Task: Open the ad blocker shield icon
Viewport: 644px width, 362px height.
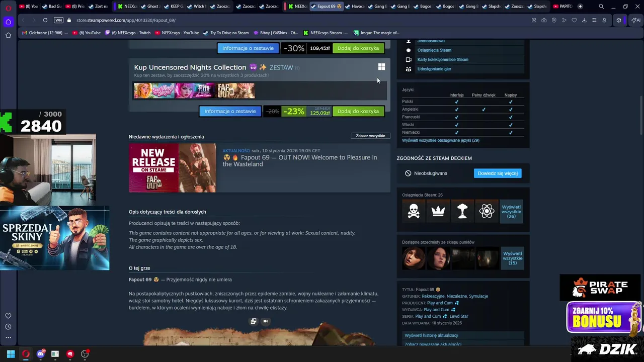Action: (x=554, y=20)
